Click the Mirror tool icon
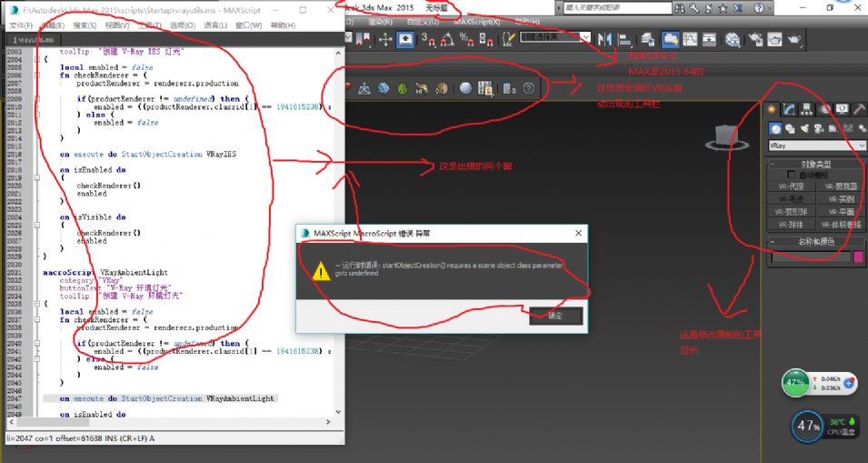This screenshot has width=868, height=463. (604, 39)
